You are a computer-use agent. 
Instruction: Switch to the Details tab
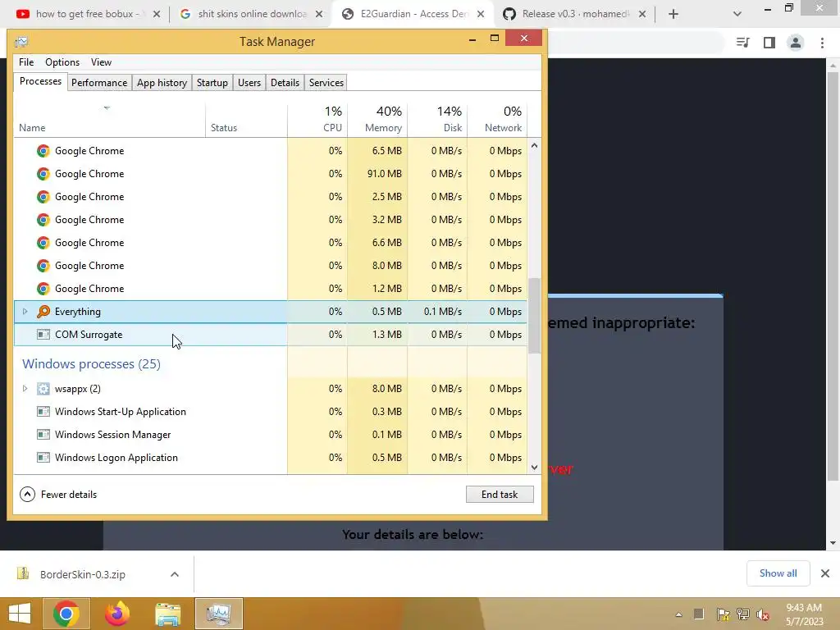point(285,83)
